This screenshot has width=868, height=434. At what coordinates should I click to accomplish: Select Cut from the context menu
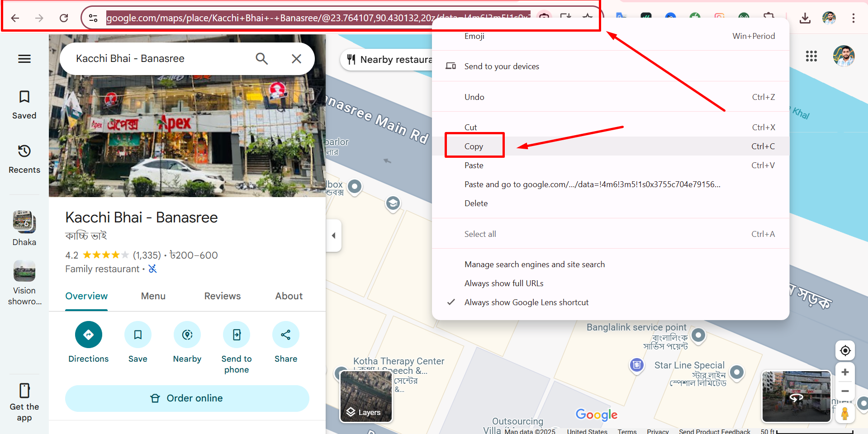point(611,127)
